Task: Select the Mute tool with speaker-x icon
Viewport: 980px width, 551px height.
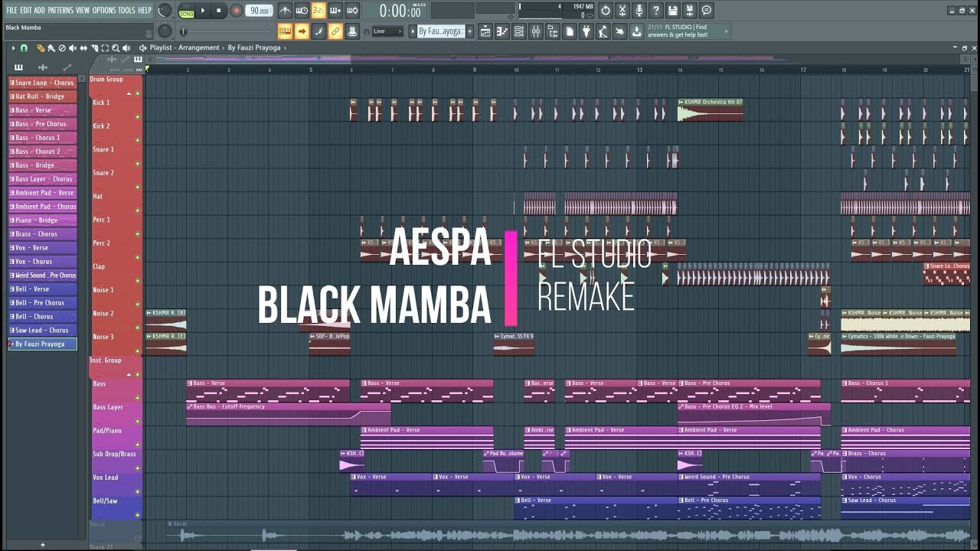Action: tap(73, 47)
